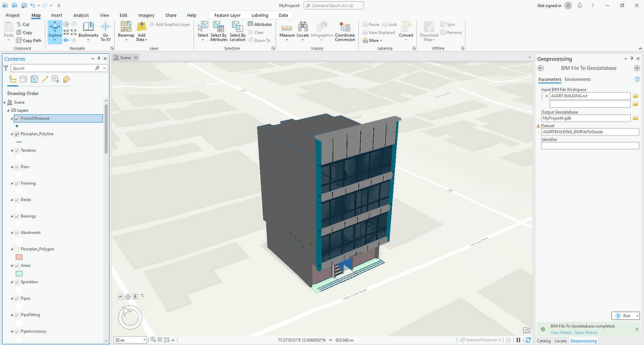
Task: Choose the Measure tool
Action: (x=287, y=32)
